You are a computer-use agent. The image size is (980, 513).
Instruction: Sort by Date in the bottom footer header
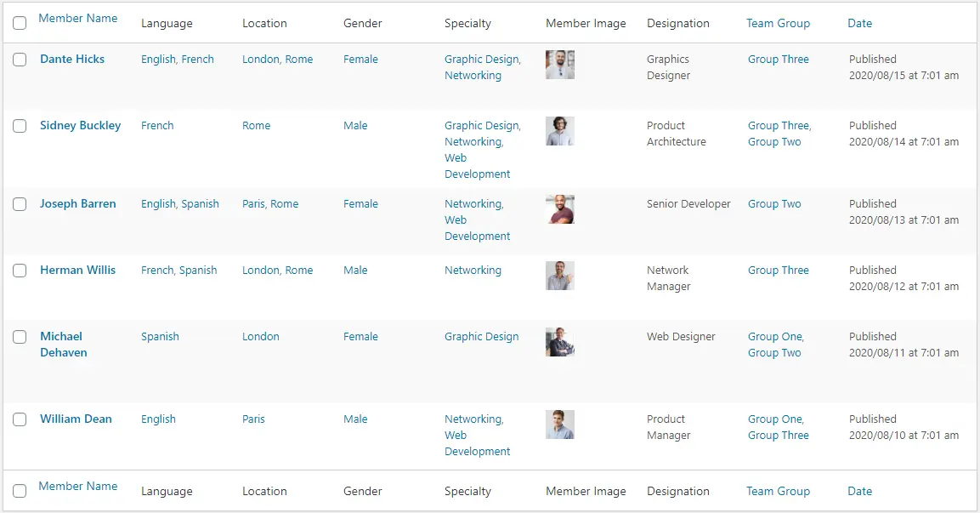[859, 491]
